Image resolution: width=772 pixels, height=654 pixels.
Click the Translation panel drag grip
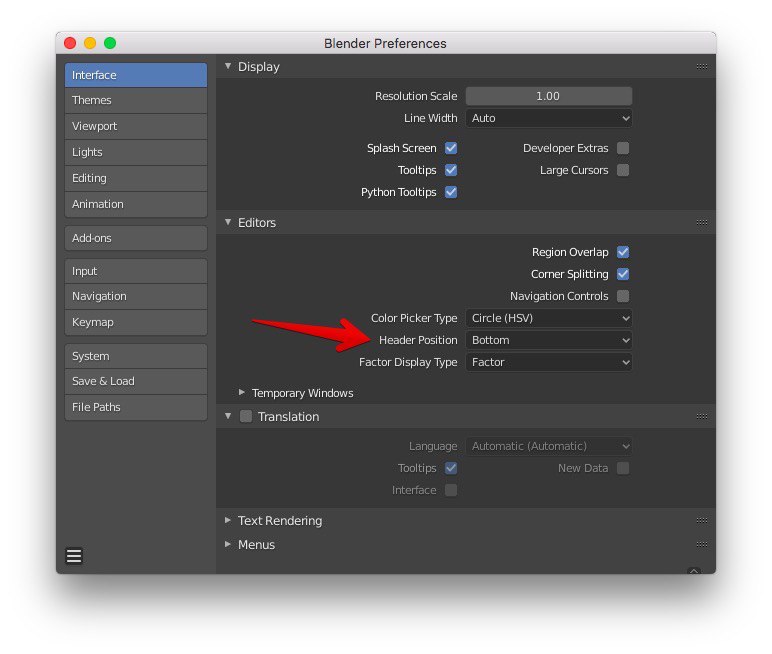pyautogui.click(x=702, y=417)
